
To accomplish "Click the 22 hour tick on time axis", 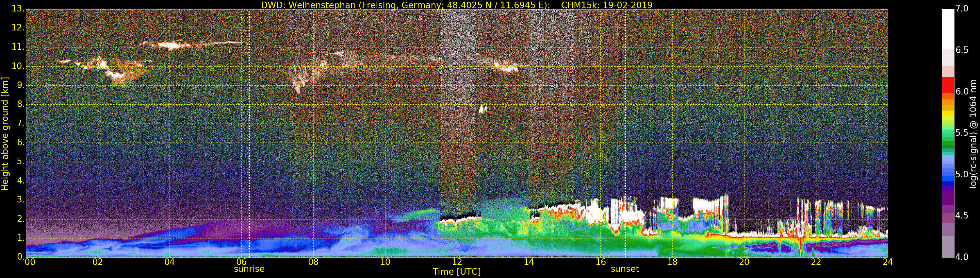I will (x=816, y=262).
